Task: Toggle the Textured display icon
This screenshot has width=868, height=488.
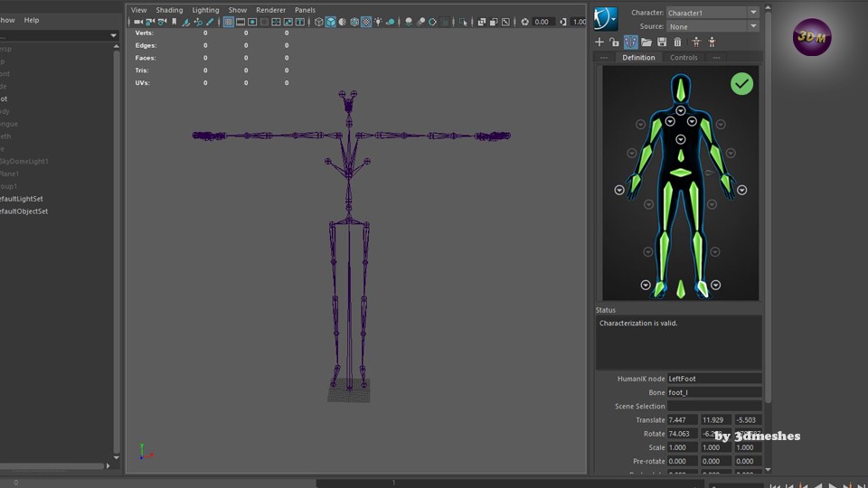Action: click(366, 22)
